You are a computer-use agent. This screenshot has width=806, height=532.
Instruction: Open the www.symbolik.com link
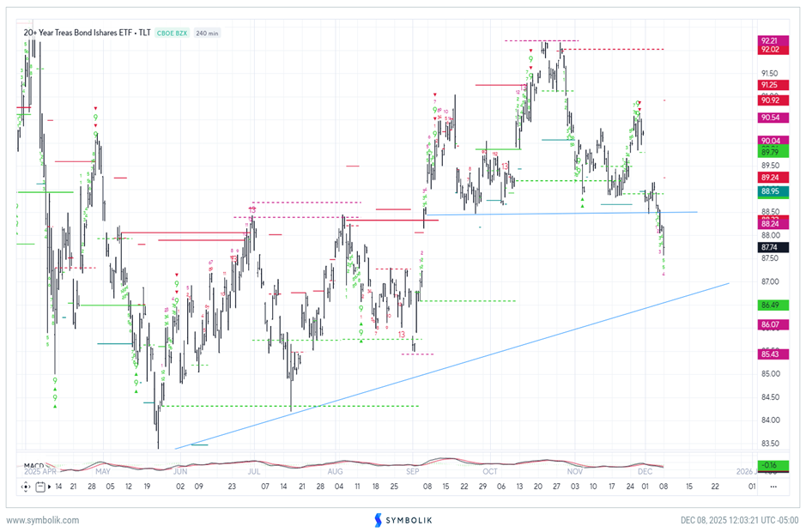pyautogui.click(x=41, y=520)
